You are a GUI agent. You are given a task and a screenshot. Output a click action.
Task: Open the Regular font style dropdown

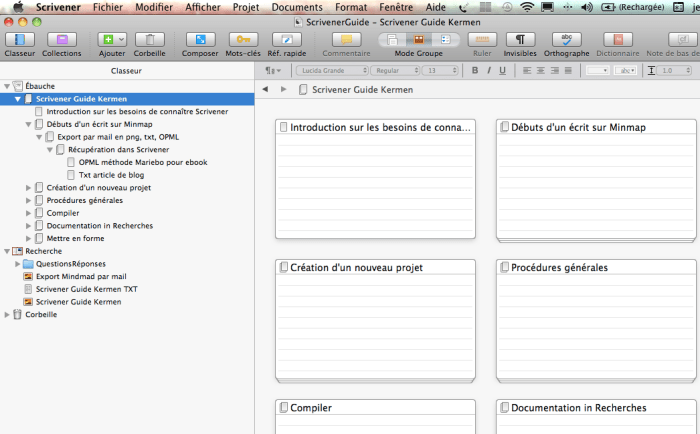pyautogui.click(x=396, y=71)
